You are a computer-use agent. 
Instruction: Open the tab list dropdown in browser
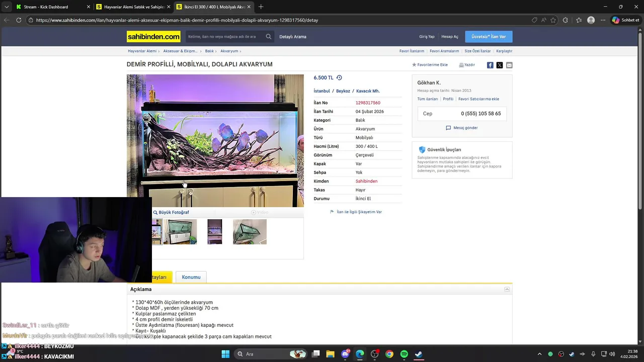click(x=7, y=7)
